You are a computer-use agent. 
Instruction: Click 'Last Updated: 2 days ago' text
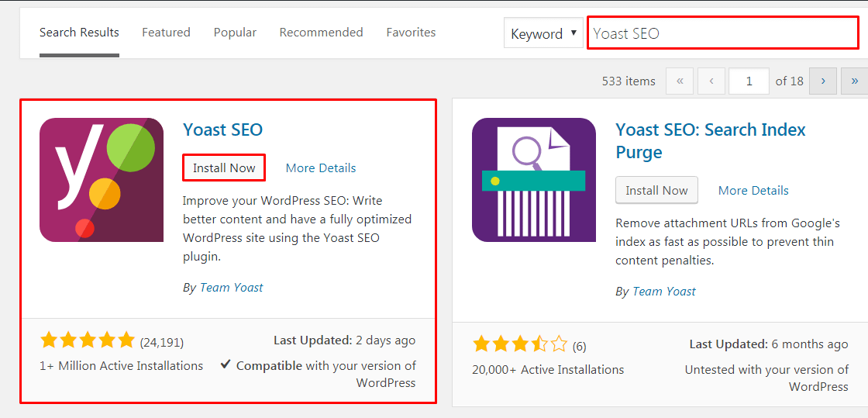click(344, 340)
